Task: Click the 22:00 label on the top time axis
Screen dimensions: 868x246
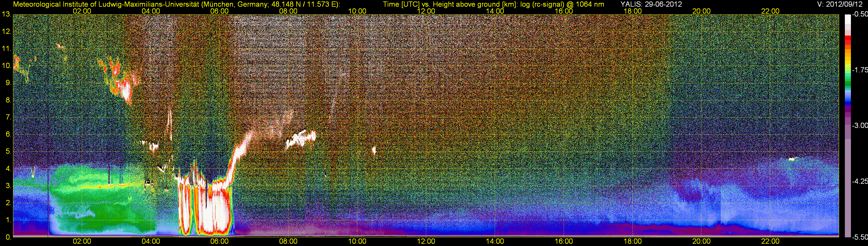Action: pyautogui.click(x=770, y=11)
